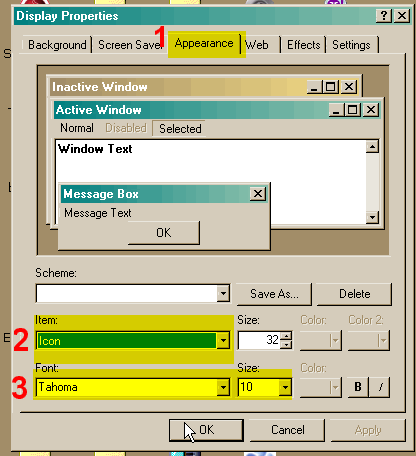Open the Item dropdown showing Icon
This screenshot has width=416, height=456.
point(223,341)
